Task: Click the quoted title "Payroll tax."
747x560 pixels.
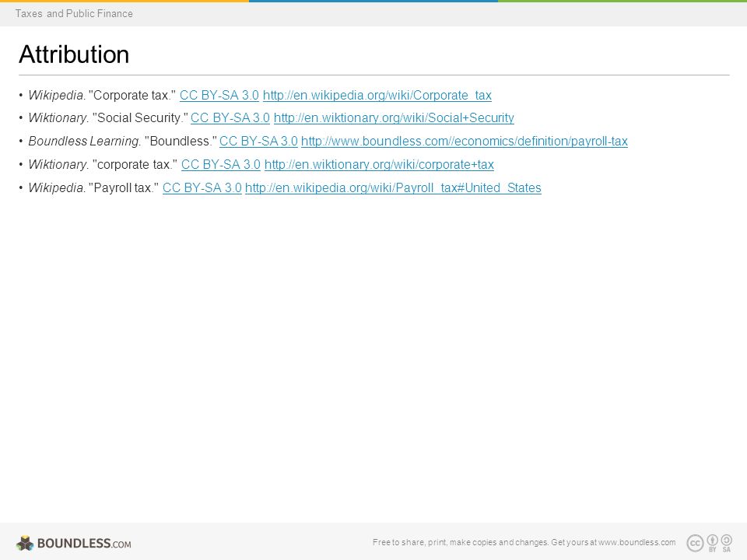Action: [124, 188]
